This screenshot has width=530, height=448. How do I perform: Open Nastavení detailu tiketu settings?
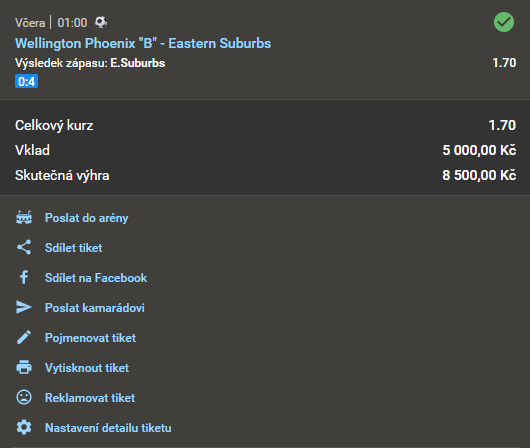108,428
